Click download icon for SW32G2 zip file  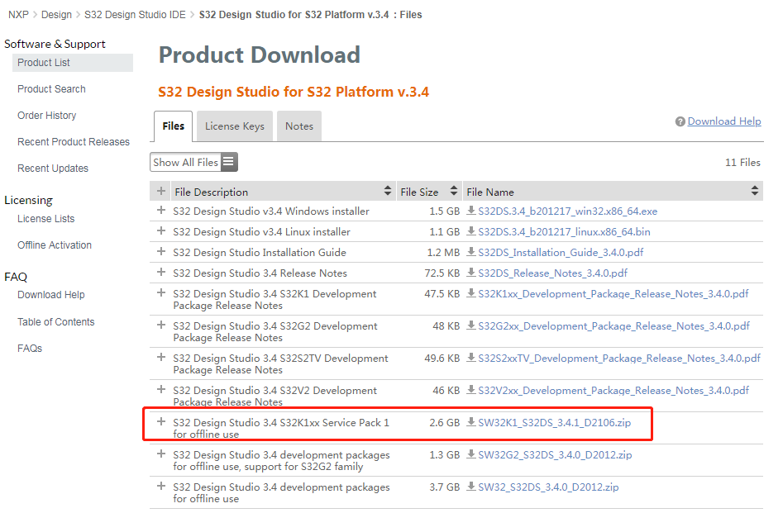coord(471,455)
